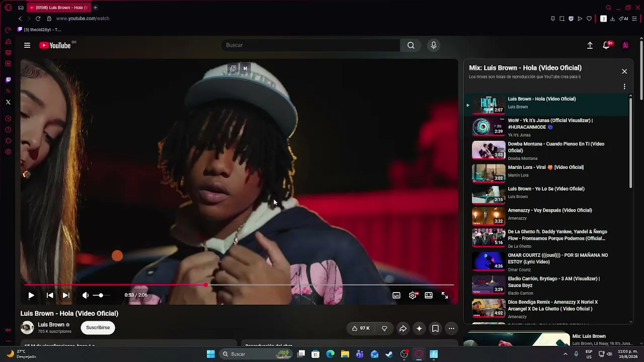Select the De La Ghetto - Fronteamos thumbnail
The width and height of the screenshot is (644, 362).
(x=489, y=238)
